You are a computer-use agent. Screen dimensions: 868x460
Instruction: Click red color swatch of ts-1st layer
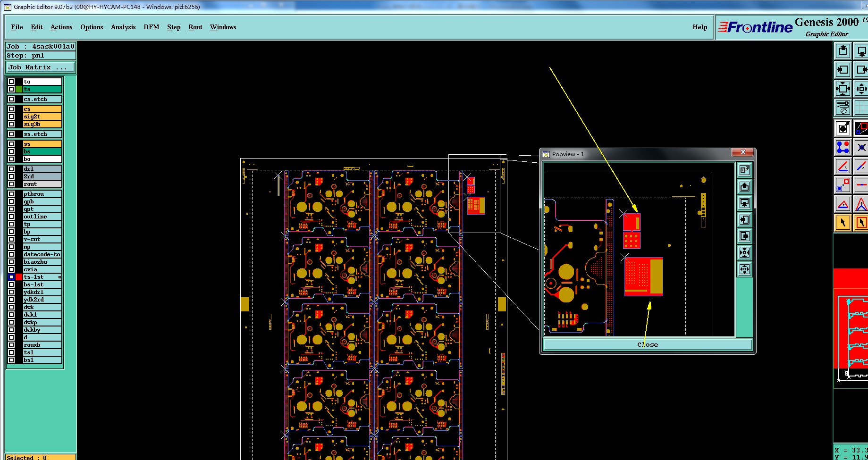click(x=19, y=277)
